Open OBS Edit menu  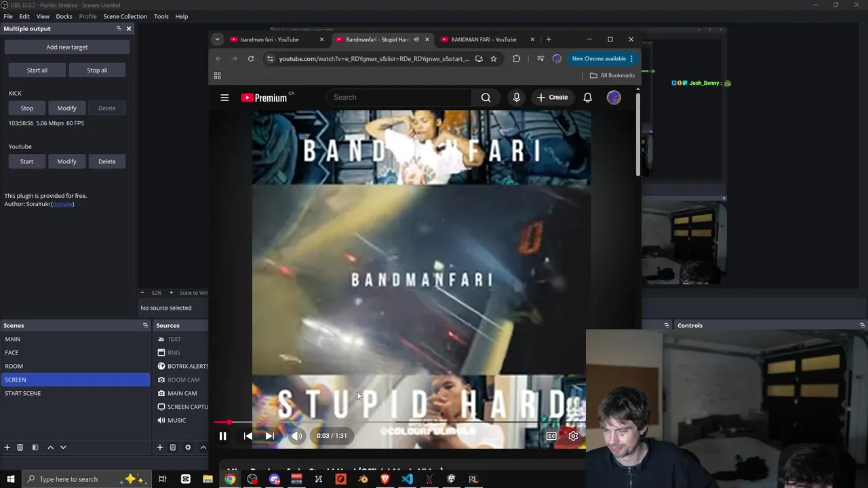click(x=24, y=16)
